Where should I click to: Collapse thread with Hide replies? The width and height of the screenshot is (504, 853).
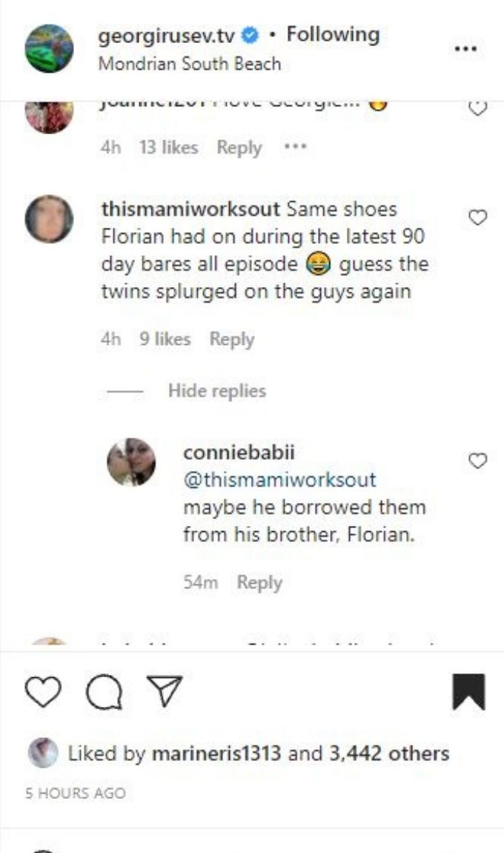(217, 391)
